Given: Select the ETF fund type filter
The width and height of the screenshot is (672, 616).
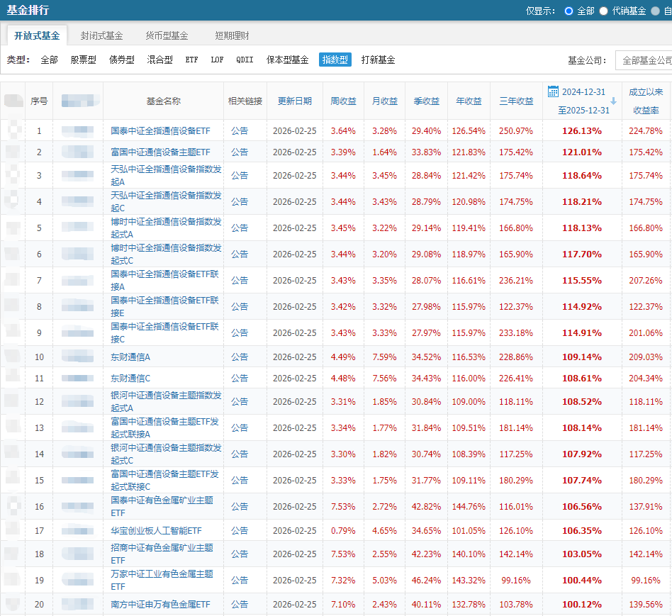Looking at the screenshot, I should [191, 60].
